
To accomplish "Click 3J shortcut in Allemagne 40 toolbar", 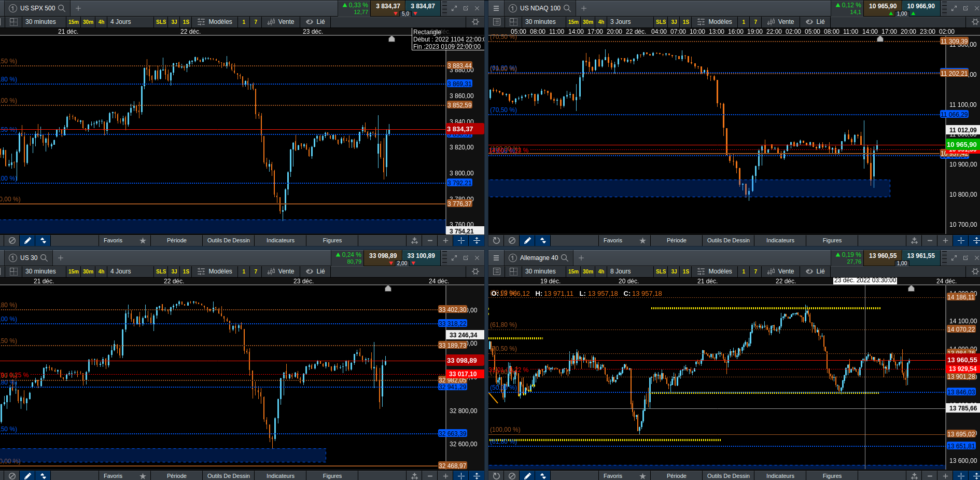I will [674, 271].
